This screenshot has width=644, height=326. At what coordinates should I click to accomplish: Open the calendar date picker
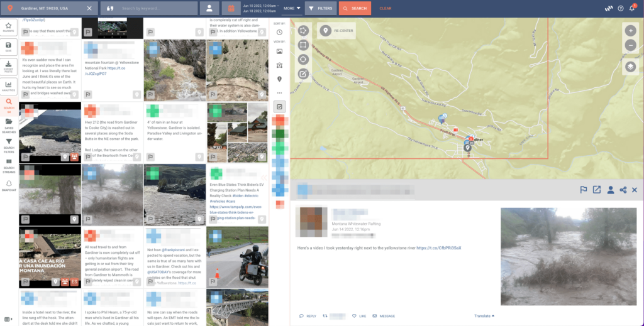click(231, 8)
